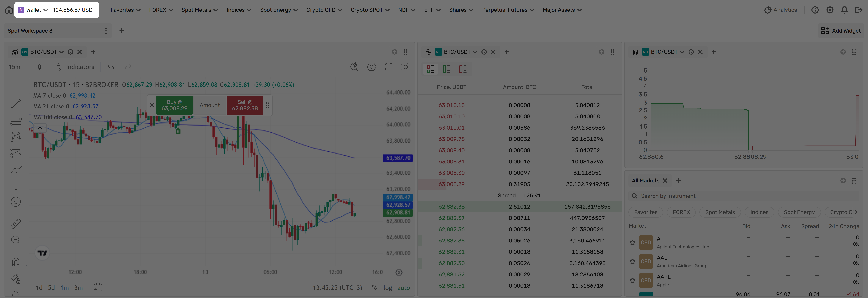Show only bids in order book

(447, 69)
